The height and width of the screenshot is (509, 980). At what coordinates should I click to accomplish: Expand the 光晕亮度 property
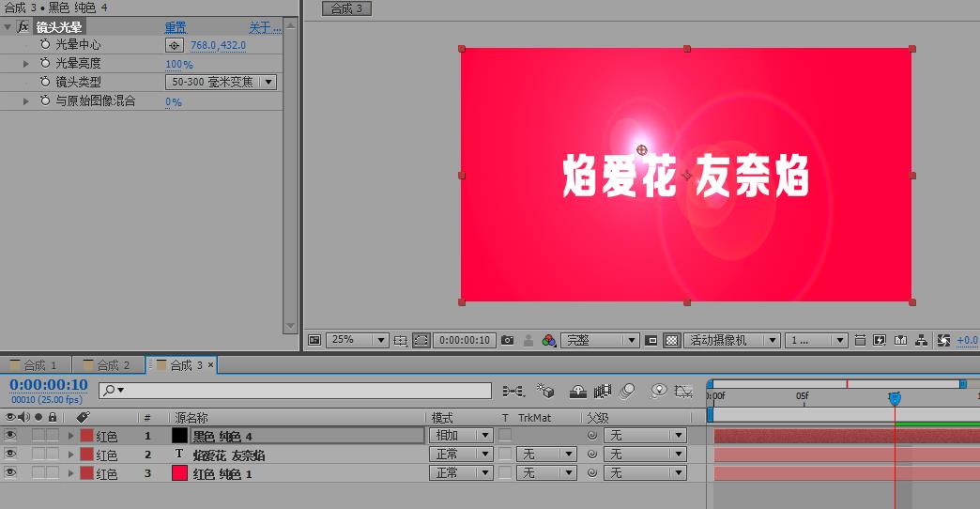click(x=25, y=64)
